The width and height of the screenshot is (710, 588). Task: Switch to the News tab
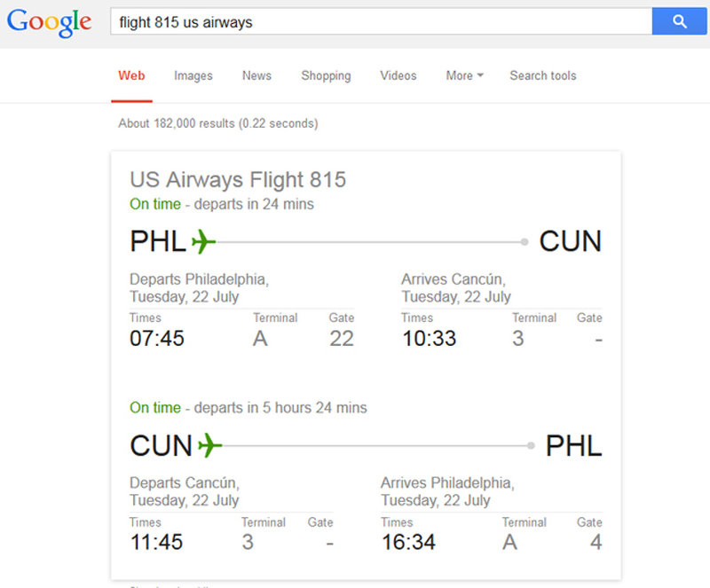coord(256,75)
